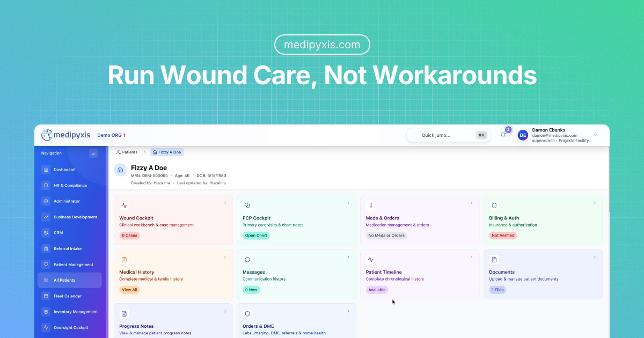Click the Dashboard home icon in sidebar

pos(46,170)
